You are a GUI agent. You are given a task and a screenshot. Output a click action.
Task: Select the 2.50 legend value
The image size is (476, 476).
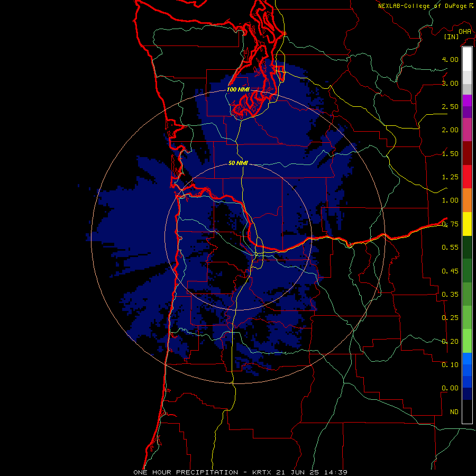coord(450,106)
